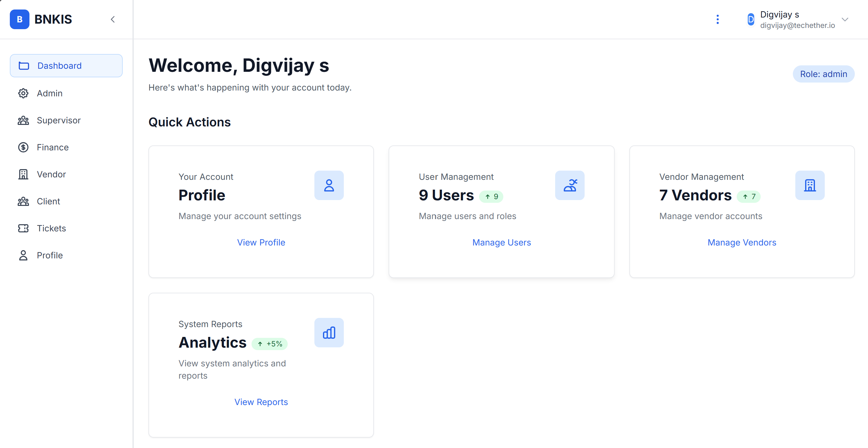Click the Manage Users link

point(501,242)
